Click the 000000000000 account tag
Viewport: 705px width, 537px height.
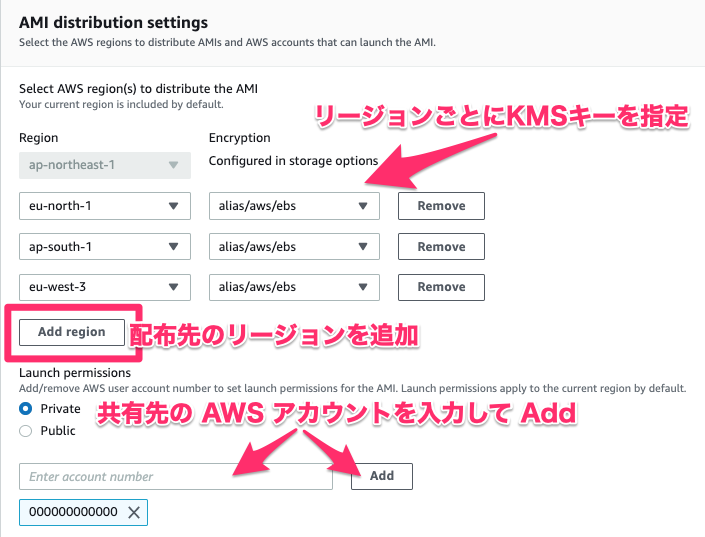73,513
